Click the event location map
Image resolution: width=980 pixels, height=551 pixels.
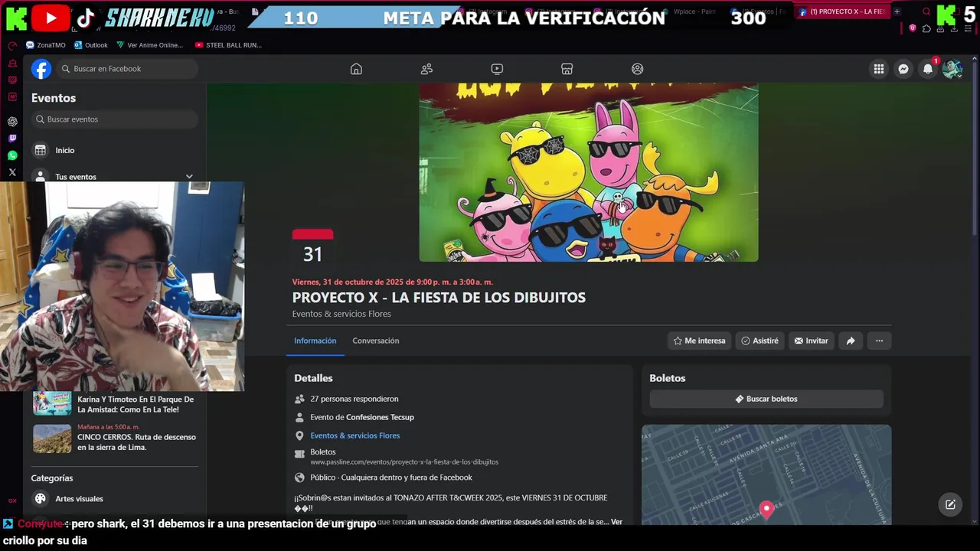click(x=766, y=474)
